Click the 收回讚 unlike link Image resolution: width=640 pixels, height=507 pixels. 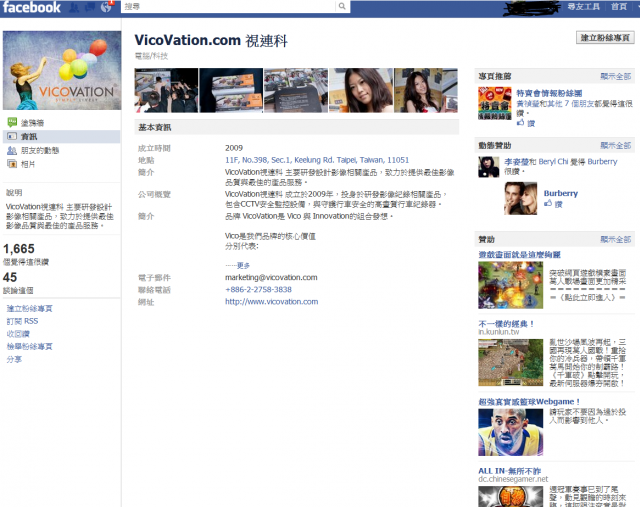pyautogui.click(x=18, y=334)
